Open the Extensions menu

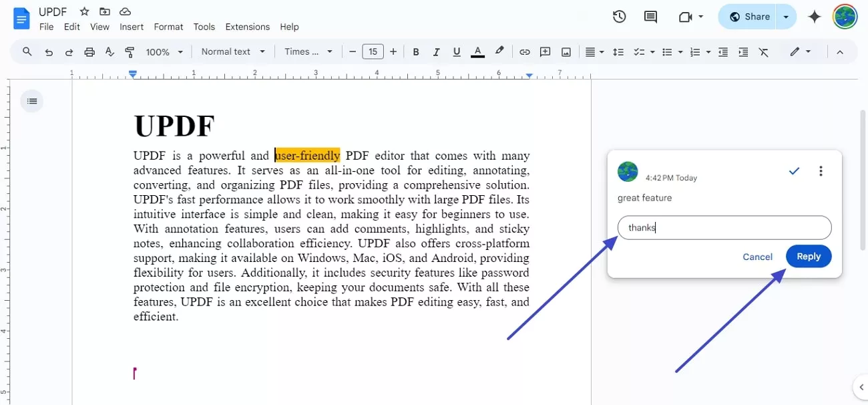[247, 27]
